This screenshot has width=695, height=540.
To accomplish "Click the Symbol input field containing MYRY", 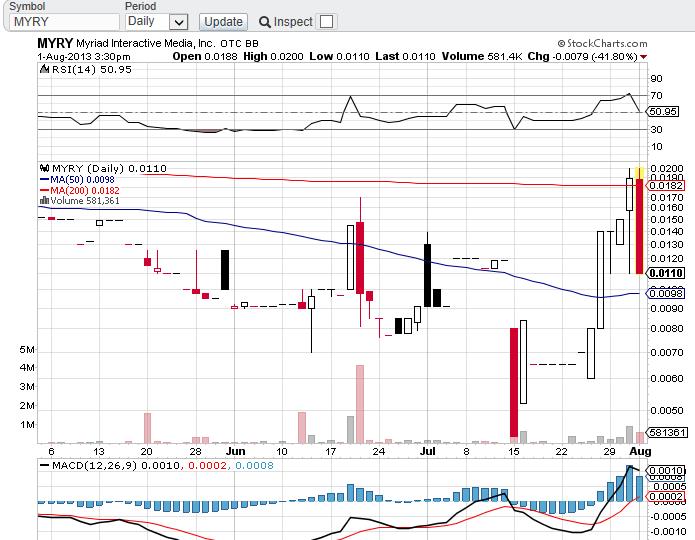I will [64, 22].
